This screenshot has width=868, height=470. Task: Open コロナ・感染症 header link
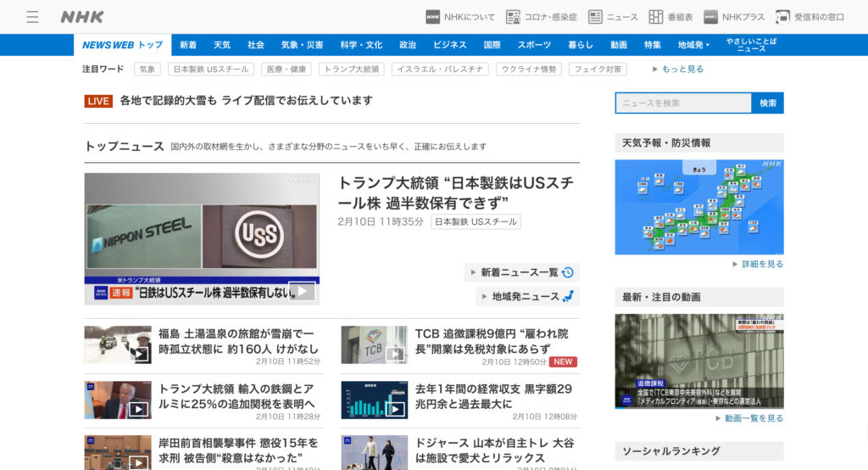pos(542,17)
